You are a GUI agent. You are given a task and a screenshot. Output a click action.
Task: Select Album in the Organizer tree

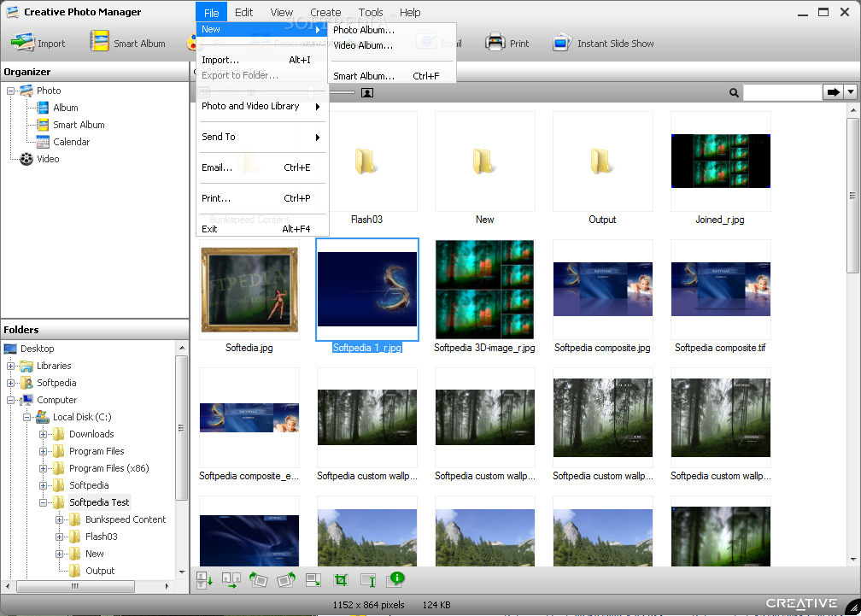click(x=65, y=108)
